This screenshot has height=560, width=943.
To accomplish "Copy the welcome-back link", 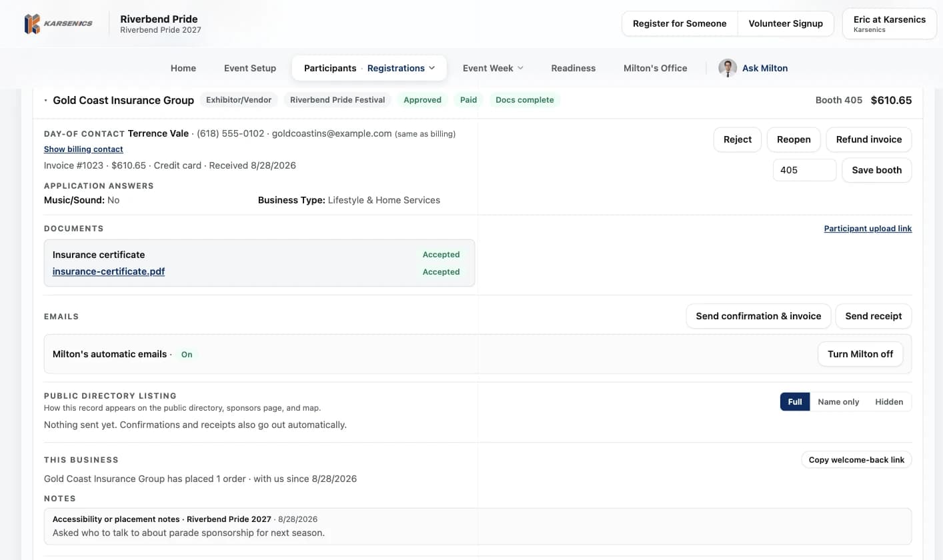I will click(x=856, y=460).
